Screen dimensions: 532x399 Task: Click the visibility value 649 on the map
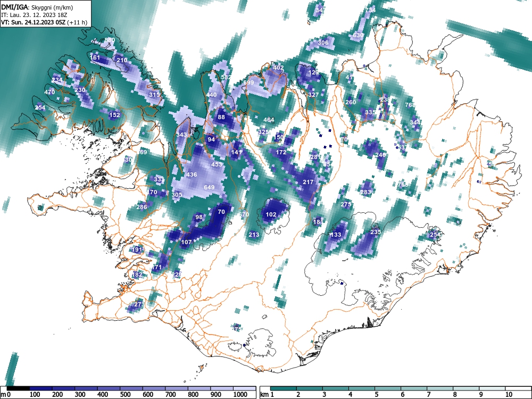pos(209,187)
